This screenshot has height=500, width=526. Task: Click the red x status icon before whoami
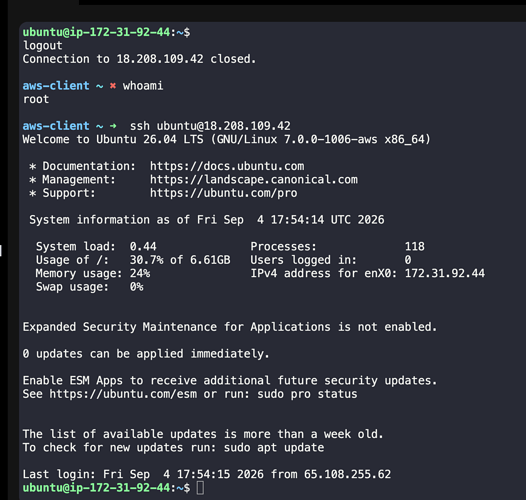coord(113,86)
